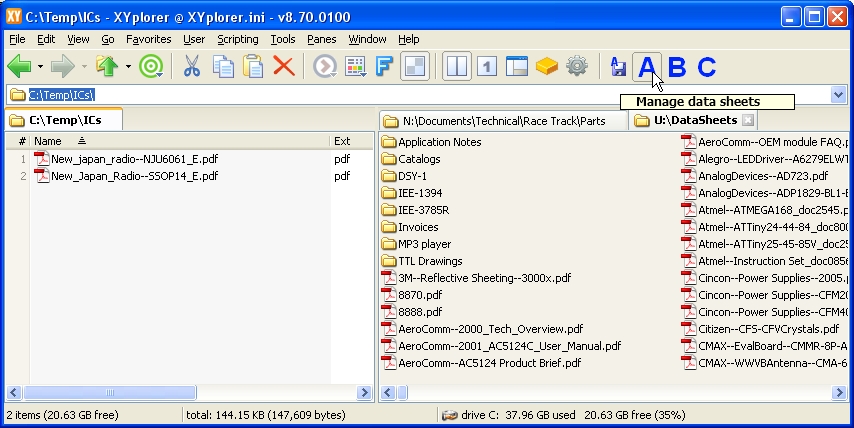Open the Favorites menu
The height and width of the screenshot is (428, 854).
pyautogui.click(x=148, y=39)
